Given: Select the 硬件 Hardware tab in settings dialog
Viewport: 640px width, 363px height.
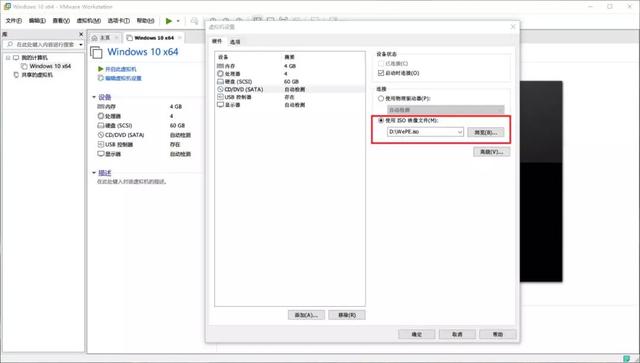Looking at the screenshot, I should coord(217,41).
